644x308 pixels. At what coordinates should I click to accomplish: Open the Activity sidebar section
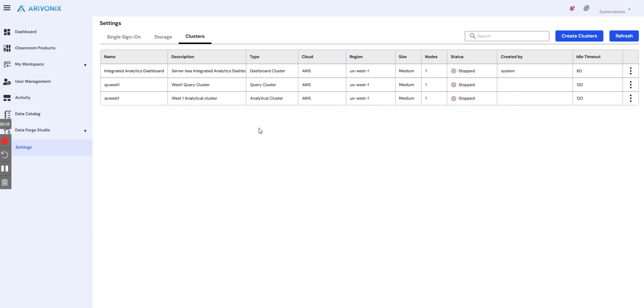pyautogui.click(x=23, y=98)
